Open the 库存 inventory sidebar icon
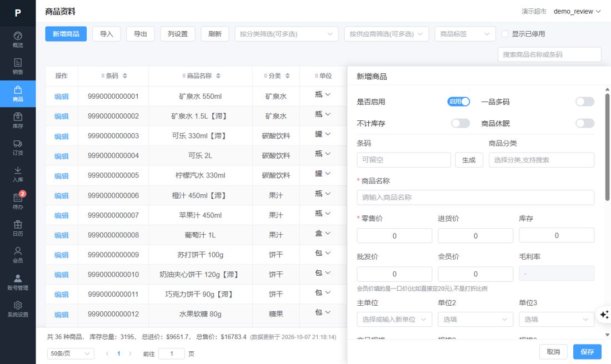This screenshot has width=611, height=364. (18, 120)
